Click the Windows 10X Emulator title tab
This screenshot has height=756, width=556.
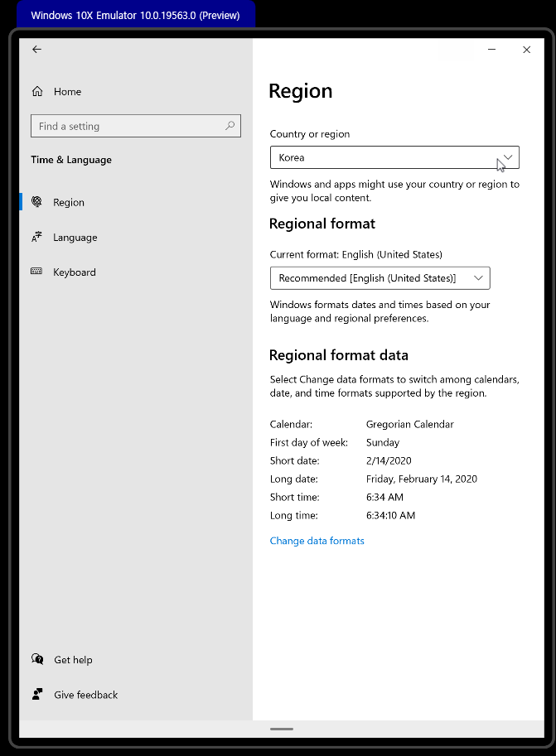pyautogui.click(x=136, y=14)
